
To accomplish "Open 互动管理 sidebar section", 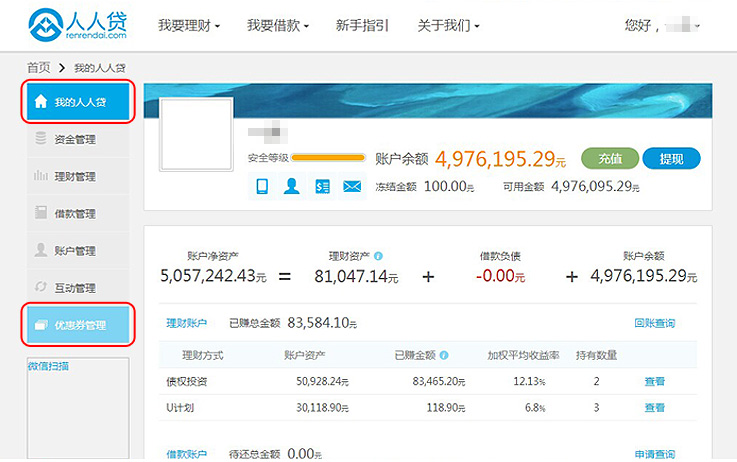I will pos(78,288).
